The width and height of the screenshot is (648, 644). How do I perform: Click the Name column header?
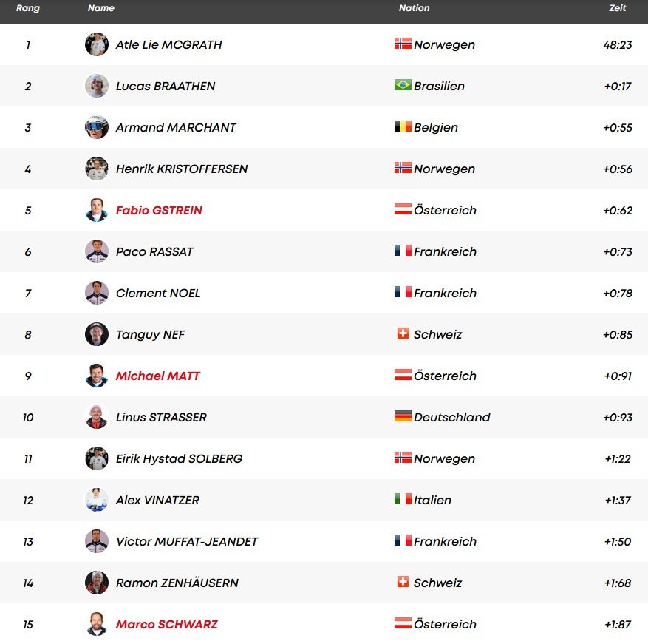(x=101, y=8)
